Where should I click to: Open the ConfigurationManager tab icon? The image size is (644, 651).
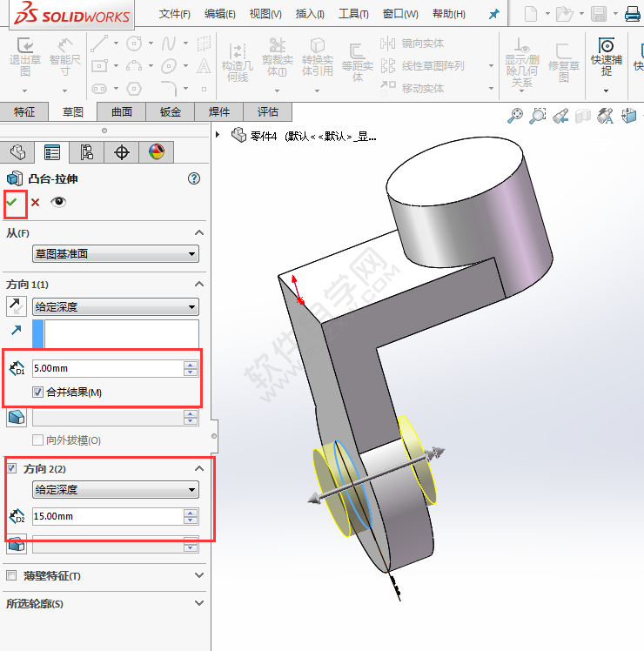coord(87,152)
